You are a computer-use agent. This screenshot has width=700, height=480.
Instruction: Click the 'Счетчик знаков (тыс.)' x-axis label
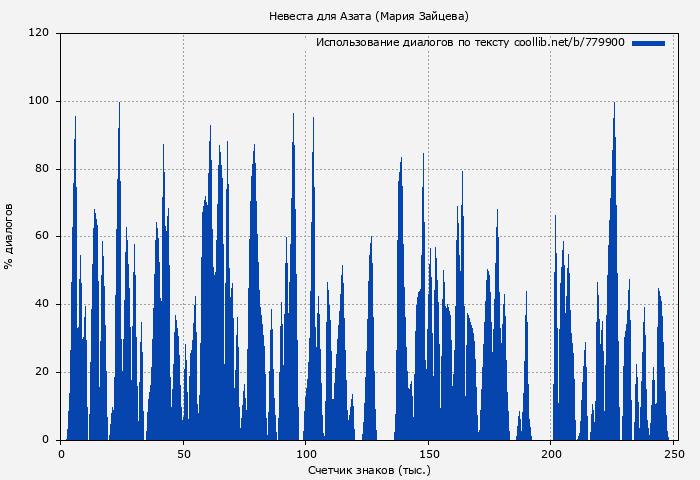(x=369, y=469)
